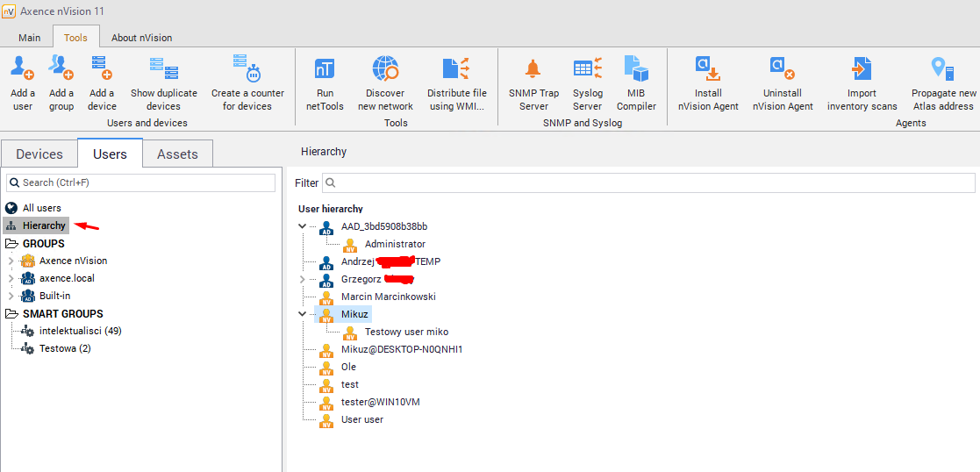Switch to the Devices tab
Screen dimensions: 980x472
(x=39, y=154)
